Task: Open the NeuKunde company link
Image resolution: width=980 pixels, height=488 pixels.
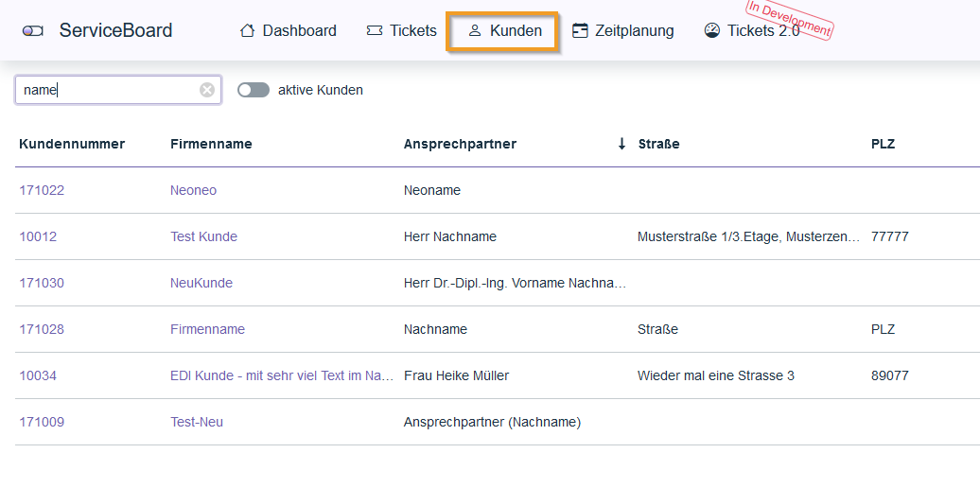Action: click(x=201, y=283)
